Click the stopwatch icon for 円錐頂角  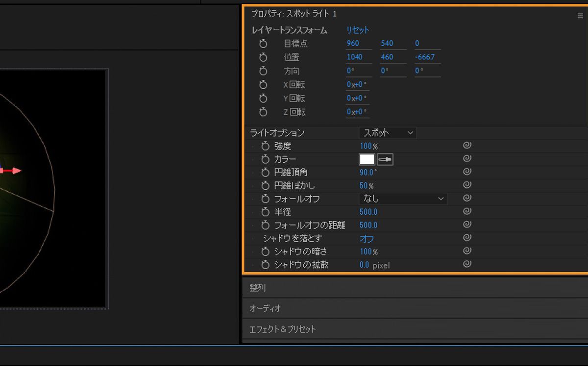pos(265,172)
